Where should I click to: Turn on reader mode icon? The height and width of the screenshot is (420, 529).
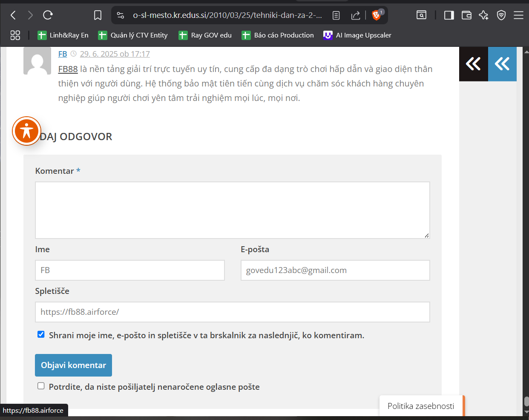click(336, 15)
